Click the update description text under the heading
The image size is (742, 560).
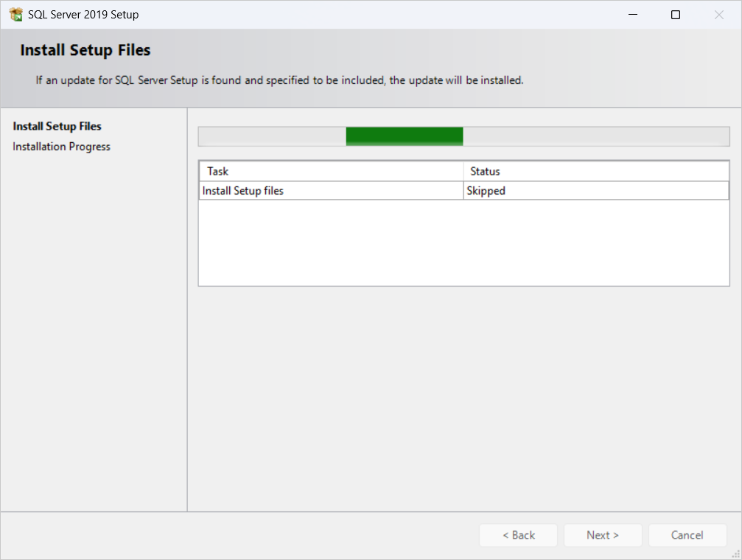(280, 80)
